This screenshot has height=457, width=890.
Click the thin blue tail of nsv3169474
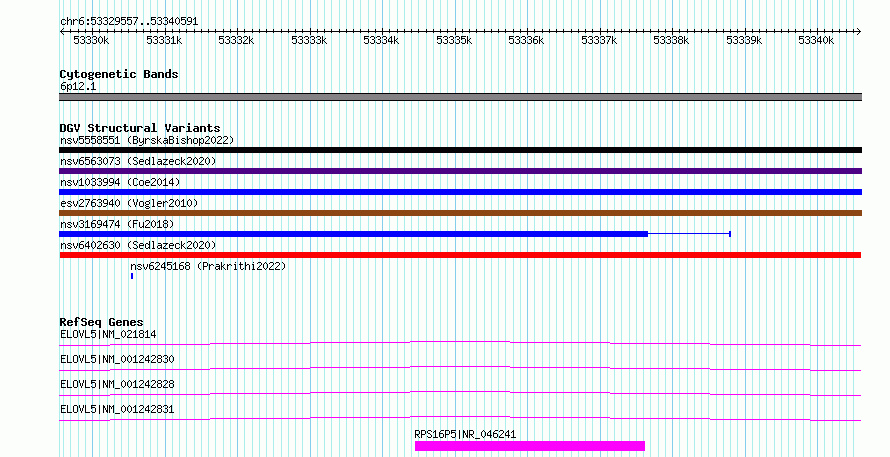click(x=689, y=234)
